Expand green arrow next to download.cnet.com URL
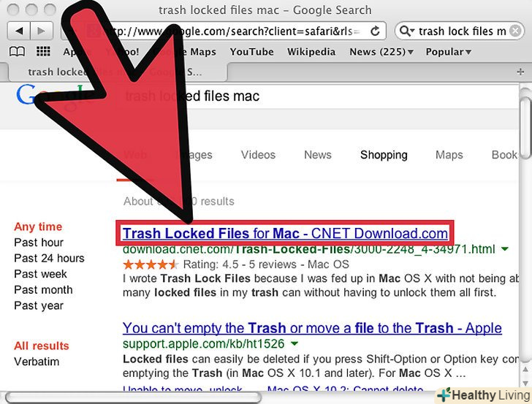 [x=505, y=249]
